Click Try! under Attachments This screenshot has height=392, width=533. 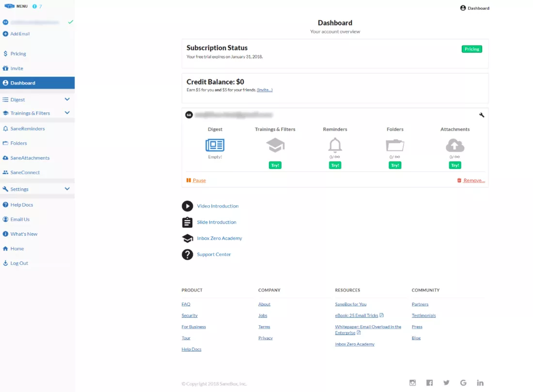coord(455,166)
